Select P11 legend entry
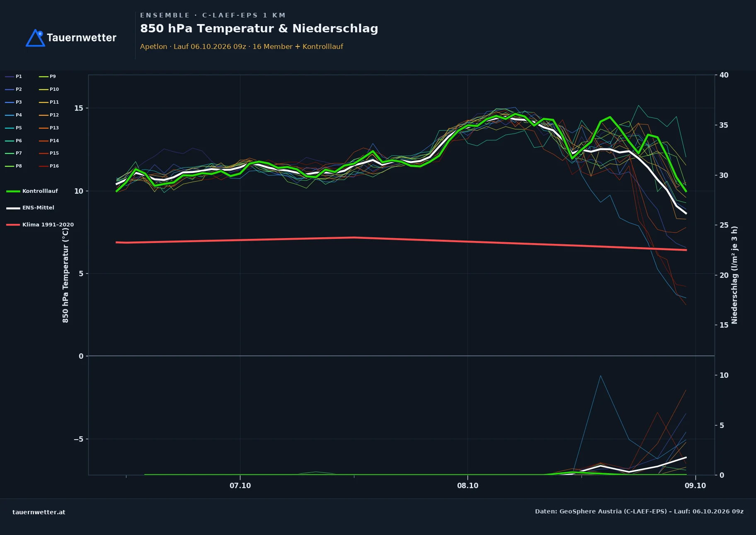The width and height of the screenshot is (756, 535). 49,102
